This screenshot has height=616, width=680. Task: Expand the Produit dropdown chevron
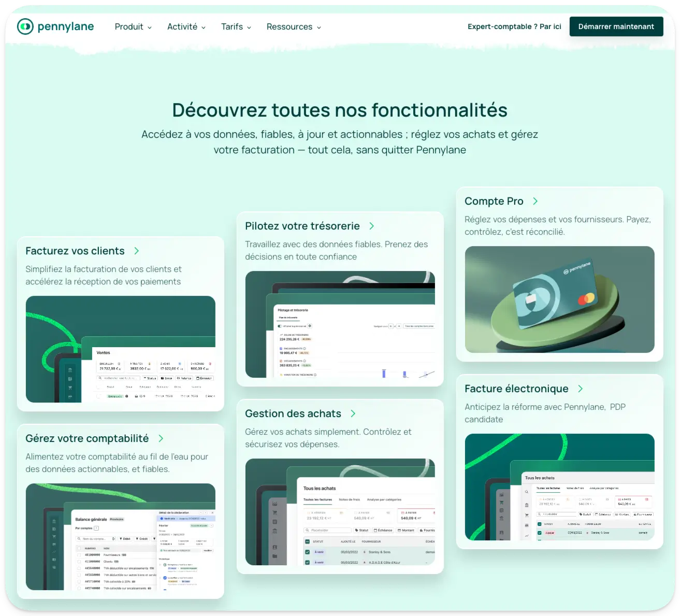(x=150, y=27)
